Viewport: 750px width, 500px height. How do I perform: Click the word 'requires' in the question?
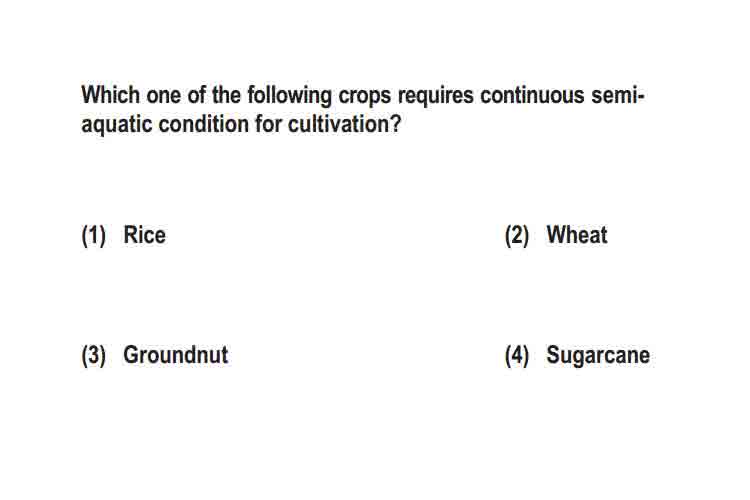tap(436, 96)
